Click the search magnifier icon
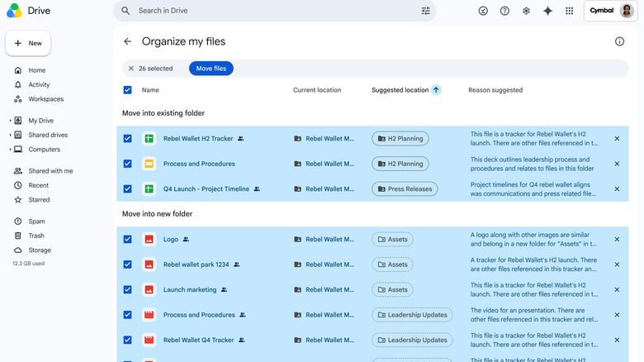The height and width of the screenshot is (362, 644). click(125, 11)
